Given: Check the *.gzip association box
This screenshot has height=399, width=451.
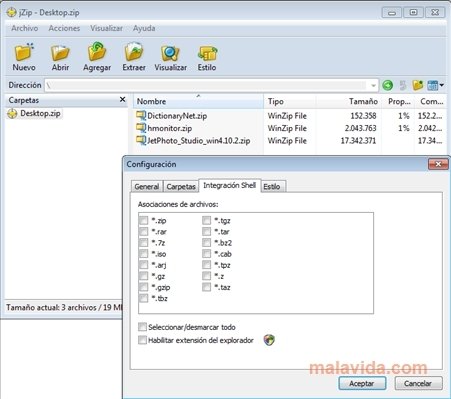Looking at the screenshot, I should pyautogui.click(x=143, y=287).
